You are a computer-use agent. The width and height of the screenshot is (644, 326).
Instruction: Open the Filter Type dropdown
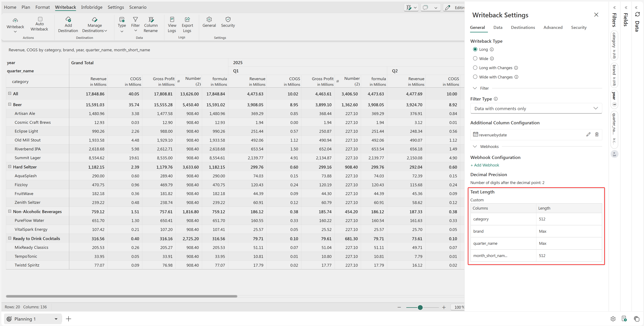(x=536, y=108)
